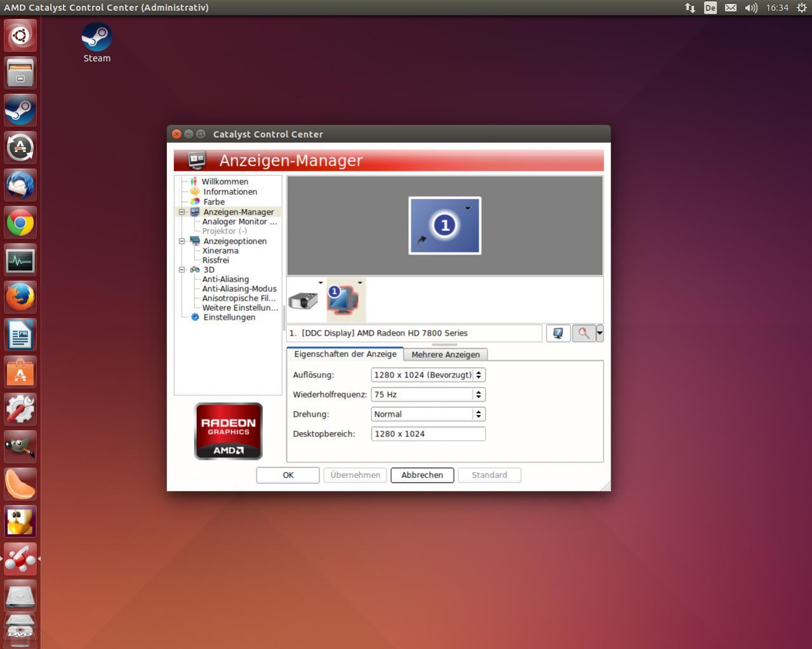Click the Einstellungen gear icon in tree

(195, 317)
